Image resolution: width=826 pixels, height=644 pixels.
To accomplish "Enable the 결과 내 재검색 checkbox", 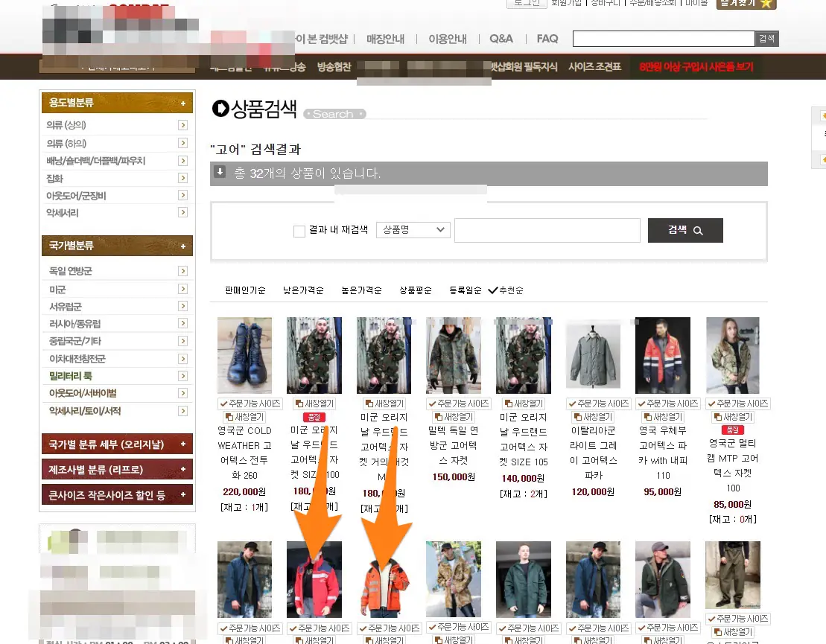I will click(299, 232).
